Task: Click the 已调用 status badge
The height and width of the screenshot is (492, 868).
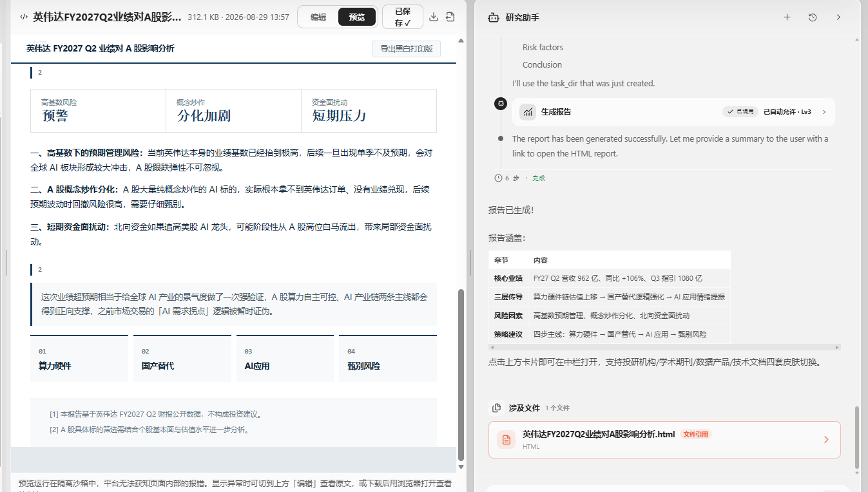Action: coord(739,112)
